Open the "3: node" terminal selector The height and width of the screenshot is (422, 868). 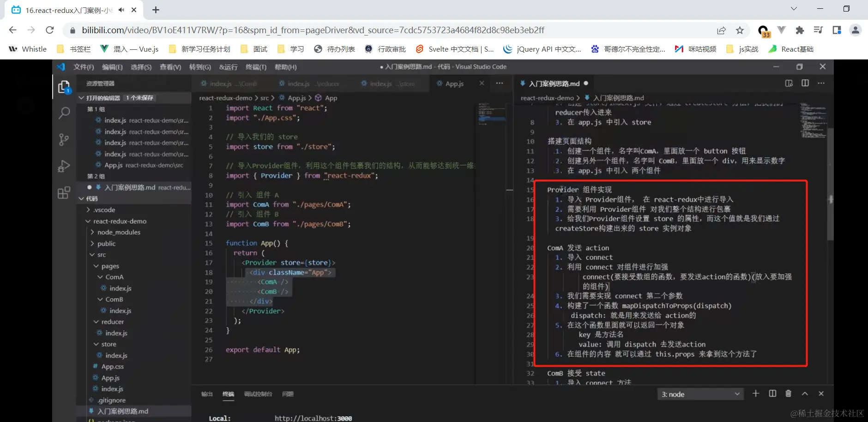(x=700, y=394)
